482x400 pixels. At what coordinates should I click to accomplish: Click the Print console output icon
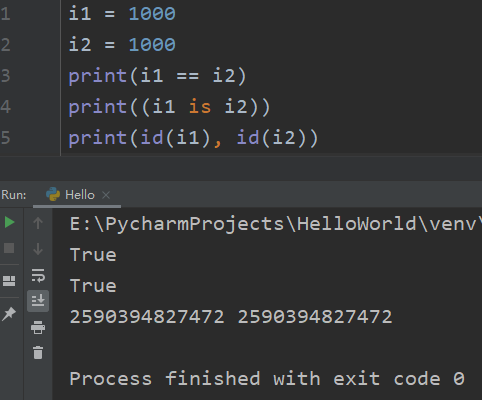coord(38,327)
